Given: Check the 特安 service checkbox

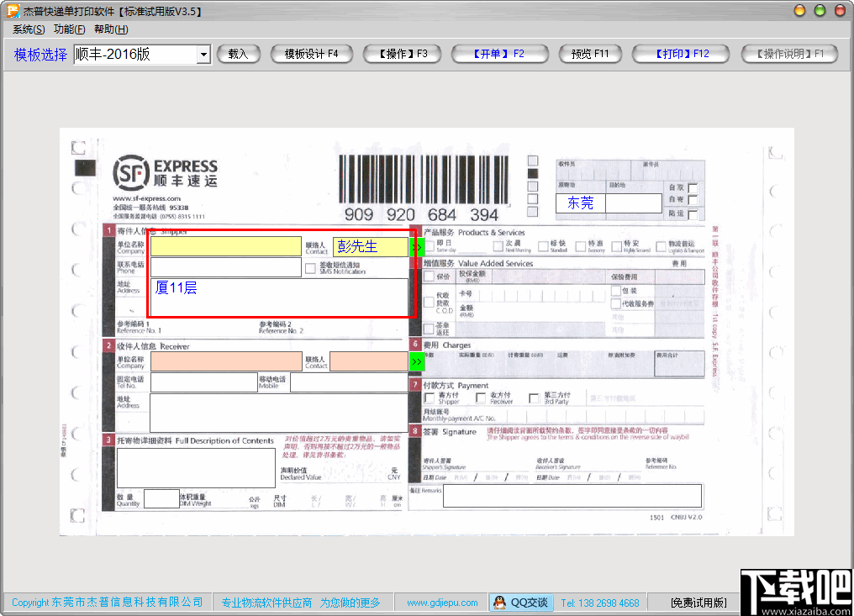Looking at the screenshot, I should (616, 246).
